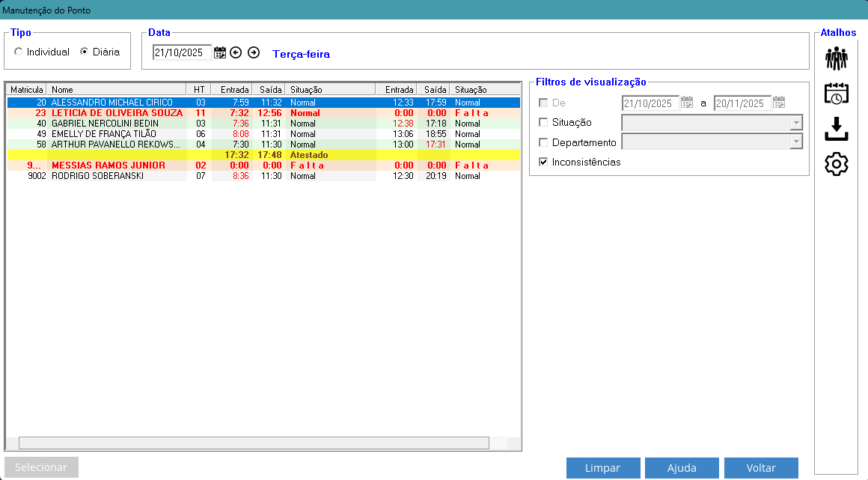868x480 pixels.
Task: Expand the Situação filter dropdown
Action: click(x=796, y=123)
